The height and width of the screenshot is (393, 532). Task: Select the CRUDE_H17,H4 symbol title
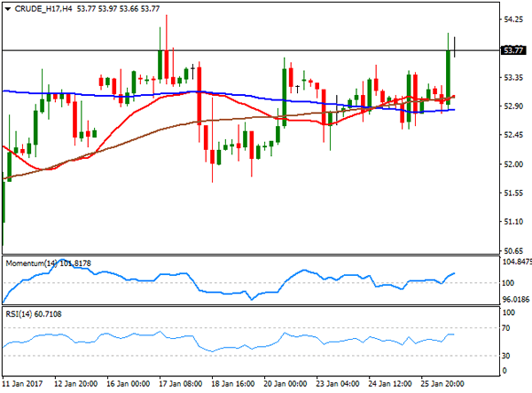[43, 9]
